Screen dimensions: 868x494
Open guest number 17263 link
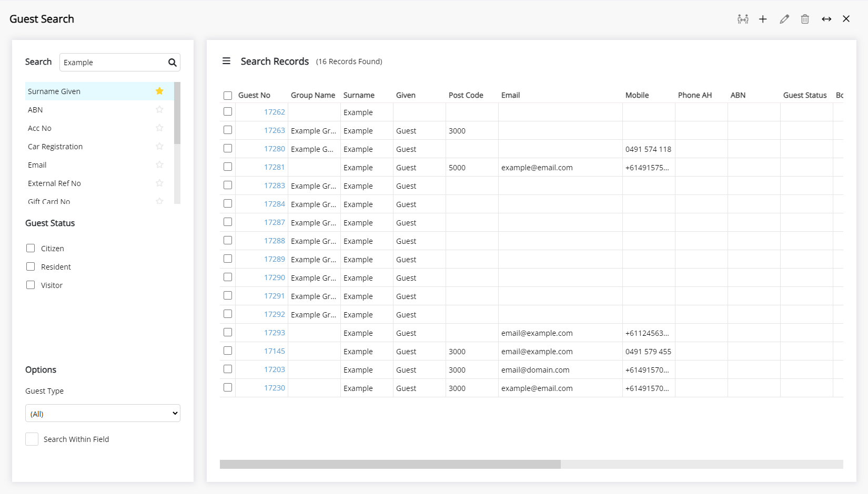274,130
